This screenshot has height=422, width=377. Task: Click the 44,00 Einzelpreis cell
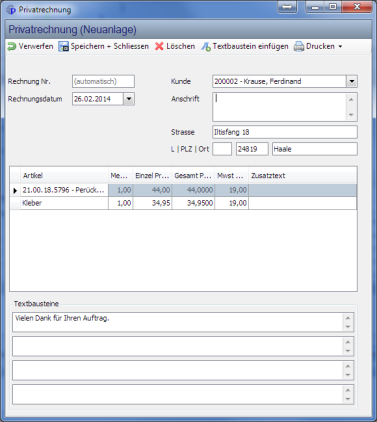coord(152,190)
